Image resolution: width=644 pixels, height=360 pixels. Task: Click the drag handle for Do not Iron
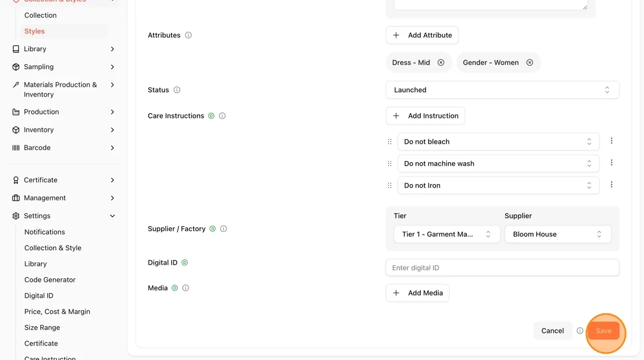click(x=389, y=185)
